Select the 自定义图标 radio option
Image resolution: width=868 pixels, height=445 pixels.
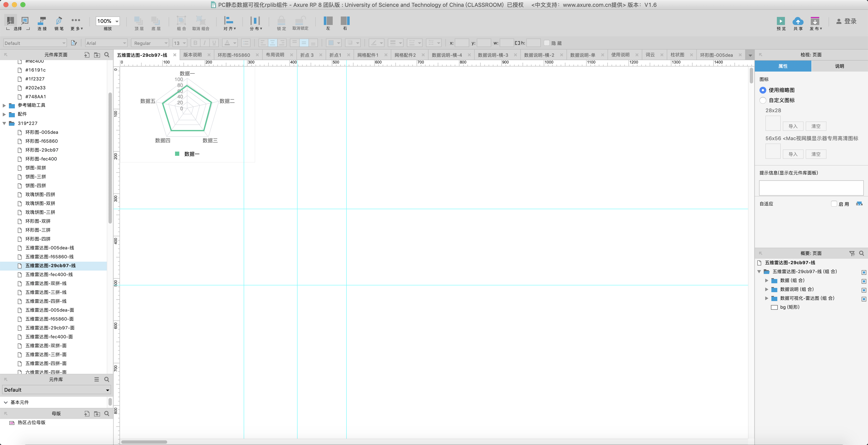763,100
